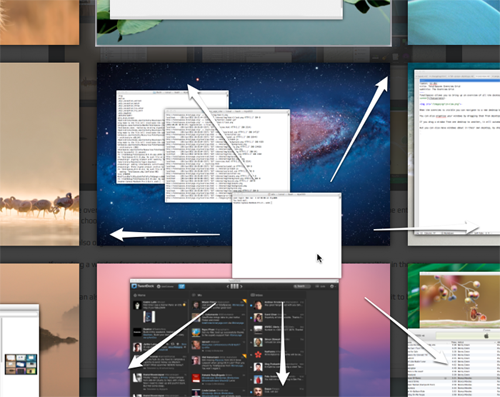Go to previous TweetDeck columns with left arrow
Viewport: 500px width, 397px height.
[228, 286]
